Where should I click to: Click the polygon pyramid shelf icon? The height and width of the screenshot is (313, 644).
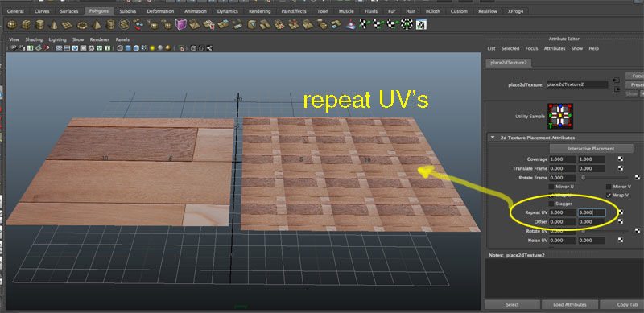pyautogui.click(x=97, y=25)
